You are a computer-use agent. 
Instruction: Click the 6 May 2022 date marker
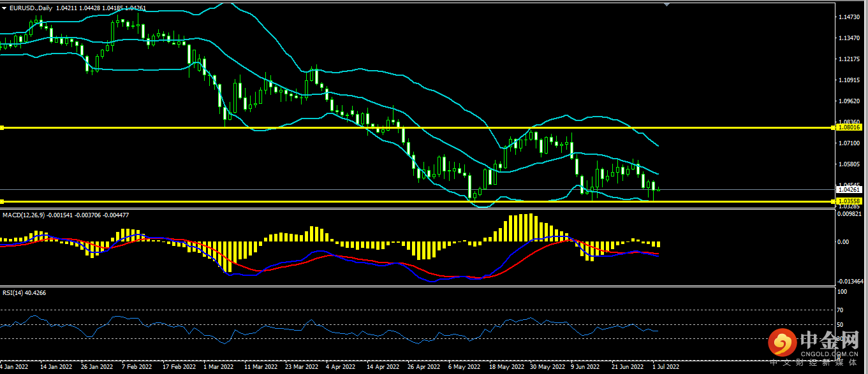pyautogui.click(x=464, y=367)
